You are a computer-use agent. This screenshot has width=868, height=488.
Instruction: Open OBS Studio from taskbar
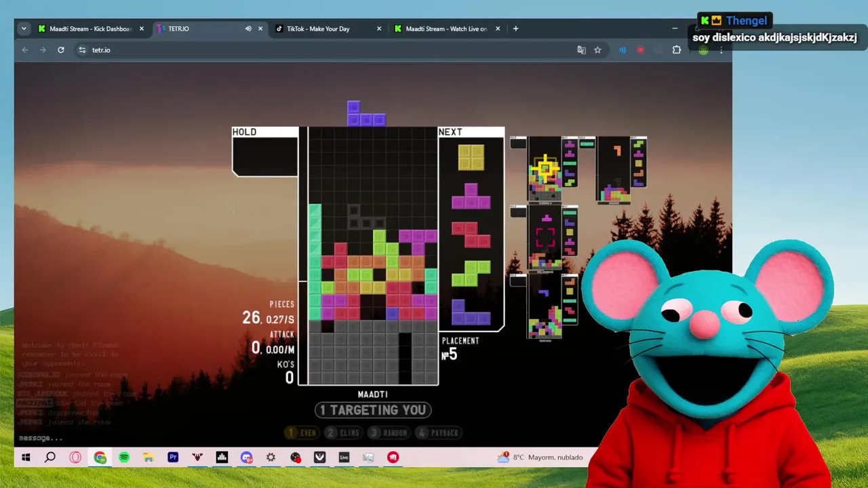pyautogui.click(x=295, y=457)
